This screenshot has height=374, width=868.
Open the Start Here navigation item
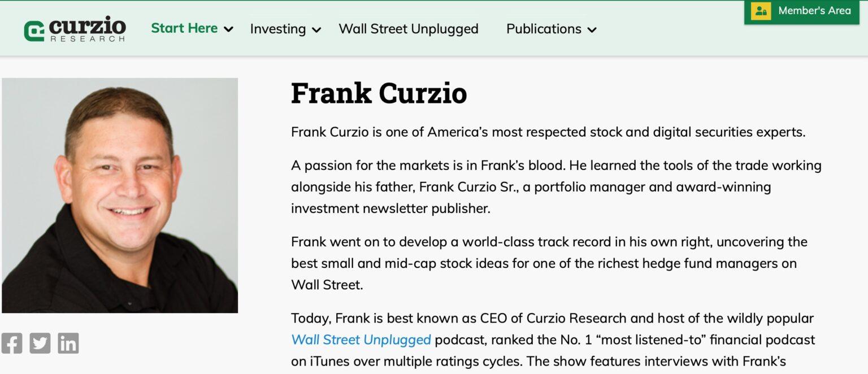point(184,28)
